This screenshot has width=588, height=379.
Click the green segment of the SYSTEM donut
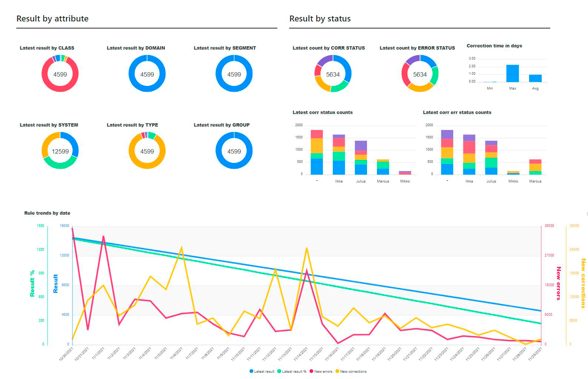coord(60,165)
